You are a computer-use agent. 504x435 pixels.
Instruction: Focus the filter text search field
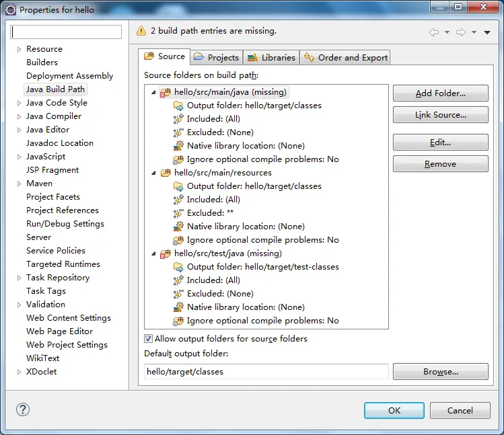66,32
